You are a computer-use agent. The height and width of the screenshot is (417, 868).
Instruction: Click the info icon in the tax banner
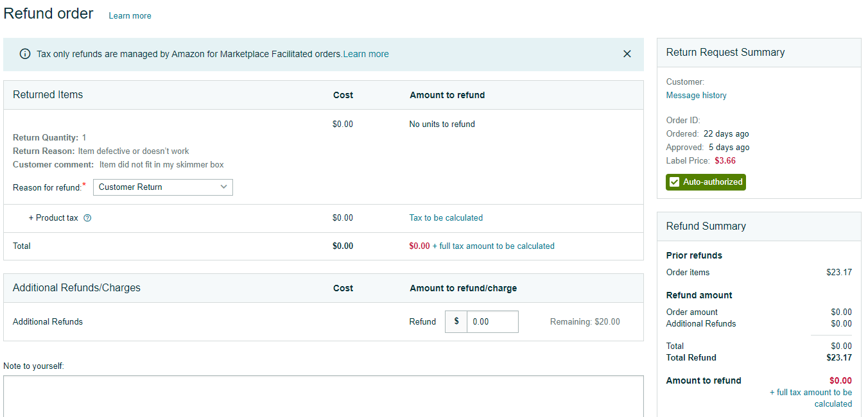[x=25, y=54]
